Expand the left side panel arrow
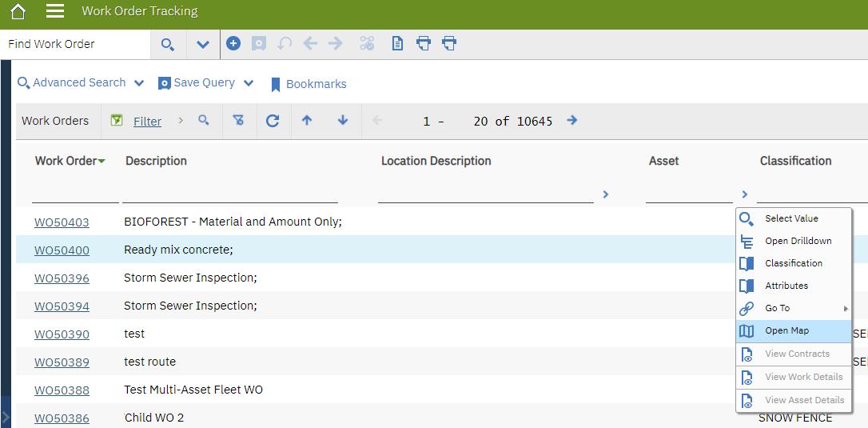 click(x=5, y=416)
